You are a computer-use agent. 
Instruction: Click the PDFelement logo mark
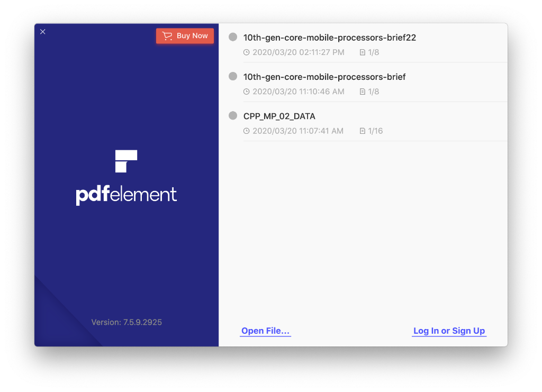126,161
